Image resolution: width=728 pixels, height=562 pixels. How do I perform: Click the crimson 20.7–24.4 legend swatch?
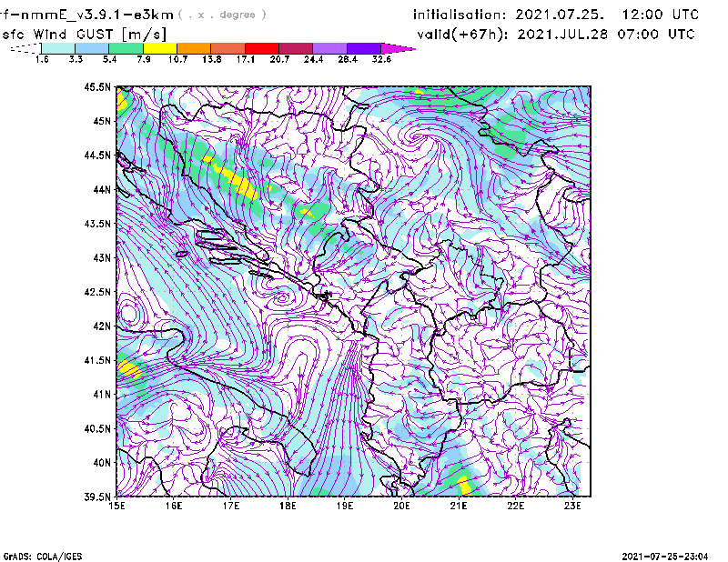pyautogui.click(x=296, y=48)
